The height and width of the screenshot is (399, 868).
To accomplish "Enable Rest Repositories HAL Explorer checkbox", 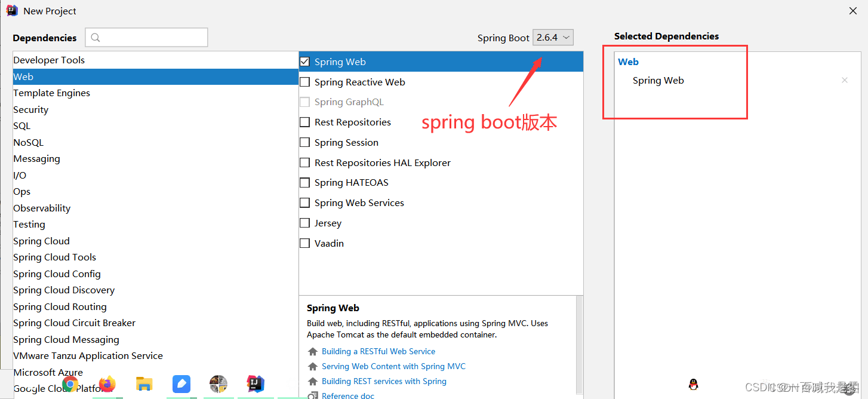I will 304,162.
